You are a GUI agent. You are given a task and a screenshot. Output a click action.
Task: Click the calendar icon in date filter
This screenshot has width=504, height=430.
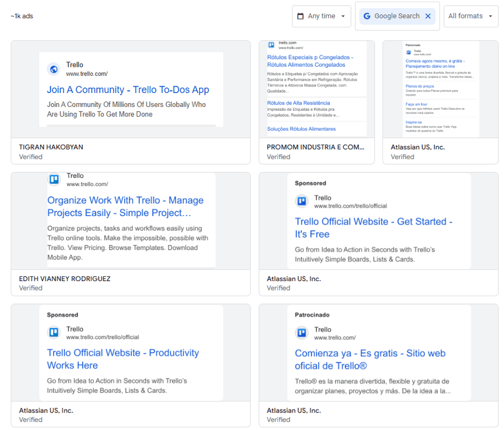click(x=300, y=16)
